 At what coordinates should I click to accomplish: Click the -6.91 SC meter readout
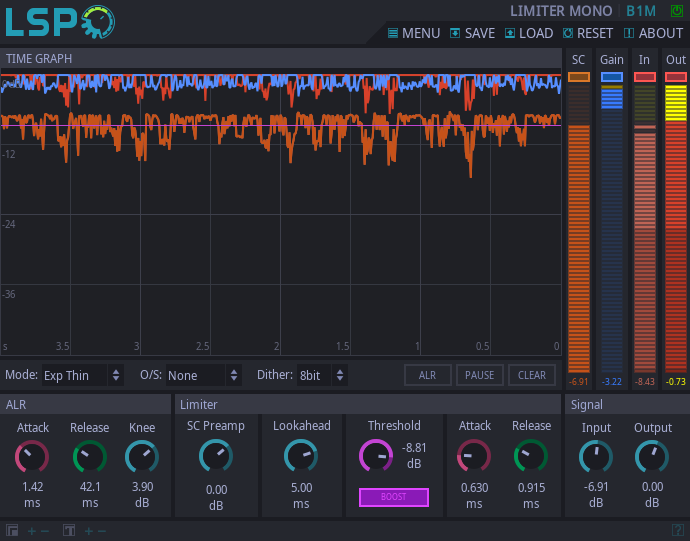tap(579, 382)
